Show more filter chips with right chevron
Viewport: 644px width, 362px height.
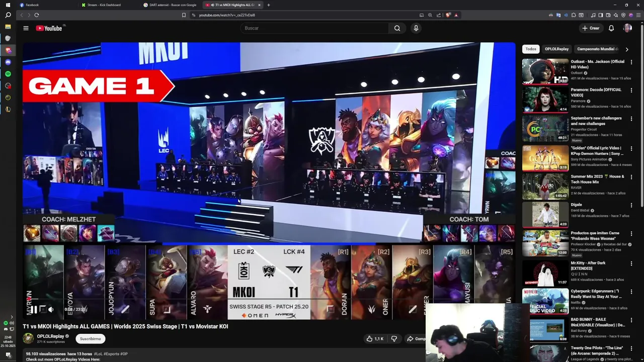[x=627, y=49]
